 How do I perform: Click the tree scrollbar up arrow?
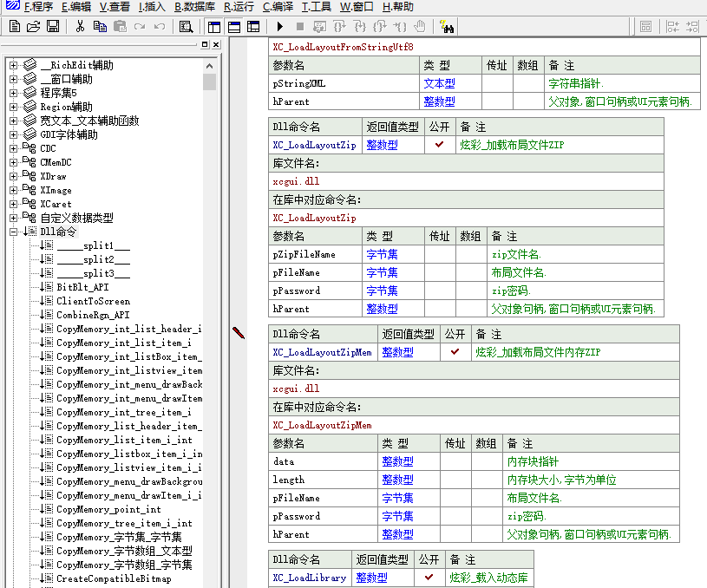pos(209,66)
